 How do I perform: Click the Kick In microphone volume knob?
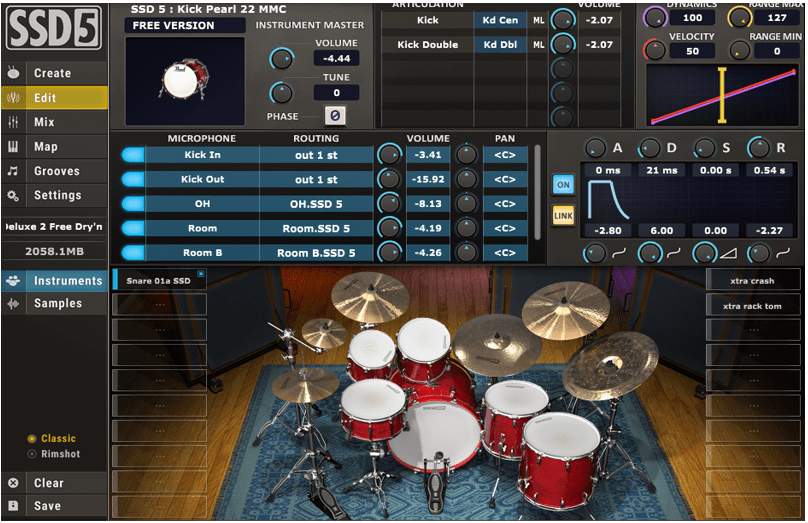388,155
